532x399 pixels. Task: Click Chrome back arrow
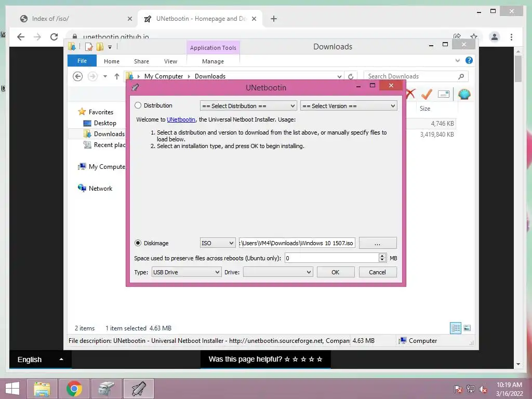21,37
